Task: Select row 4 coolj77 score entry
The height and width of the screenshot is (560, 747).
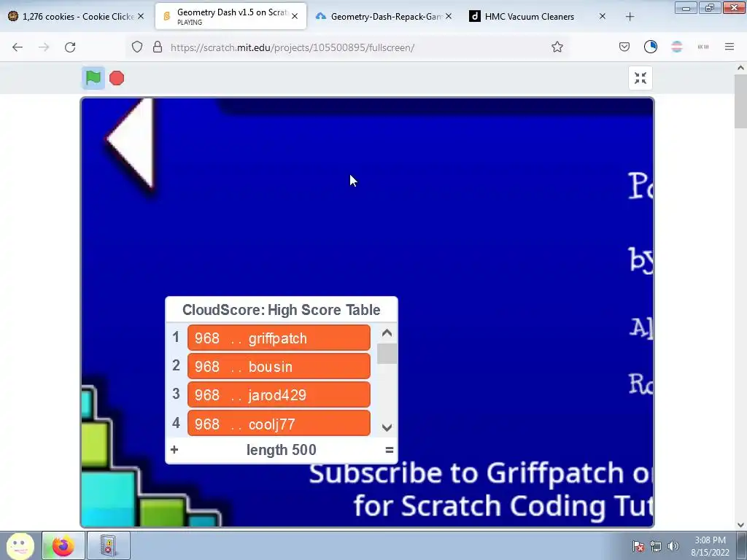Action: (x=279, y=424)
